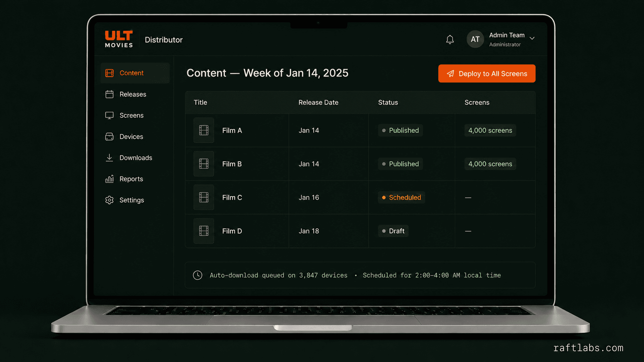Click the Film D filmstrip thumbnail

[x=204, y=231]
